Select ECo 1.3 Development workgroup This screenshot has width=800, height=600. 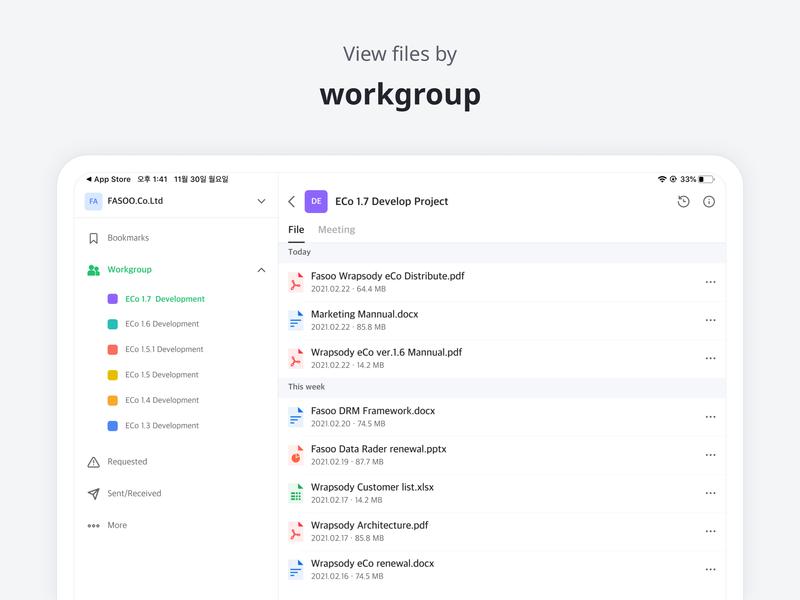[x=162, y=426]
